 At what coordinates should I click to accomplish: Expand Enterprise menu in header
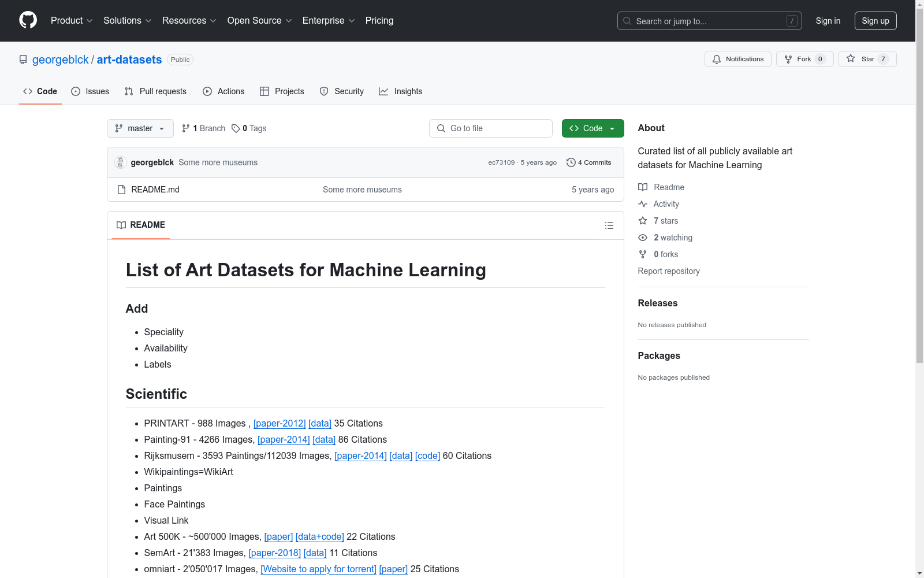click(x=329, y=20)
